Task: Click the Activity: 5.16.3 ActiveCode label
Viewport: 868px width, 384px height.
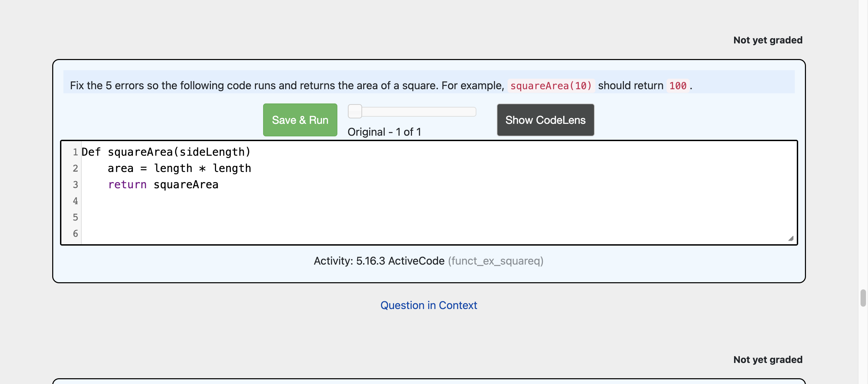Action: point(379,261)
